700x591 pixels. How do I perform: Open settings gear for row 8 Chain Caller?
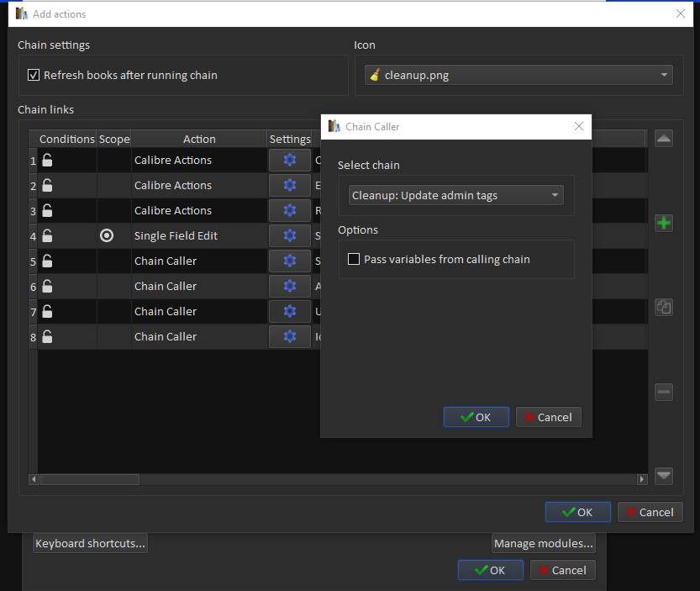290,336
